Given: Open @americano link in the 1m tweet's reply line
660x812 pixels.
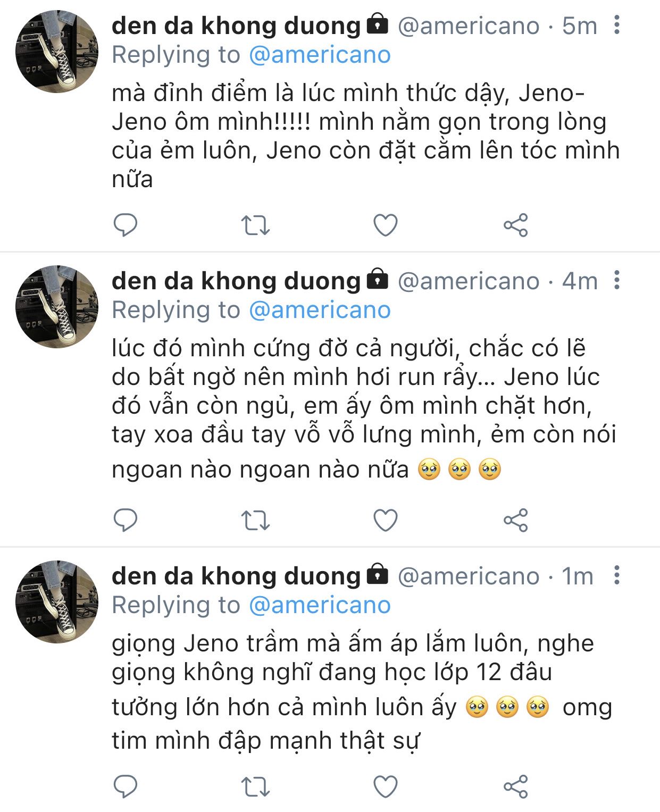Looking at the screenshot, I should click(x=320, y=605).
